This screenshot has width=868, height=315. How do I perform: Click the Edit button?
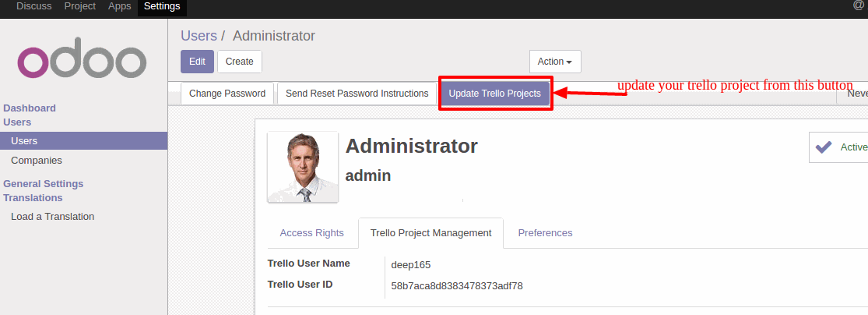click(197, 62)
